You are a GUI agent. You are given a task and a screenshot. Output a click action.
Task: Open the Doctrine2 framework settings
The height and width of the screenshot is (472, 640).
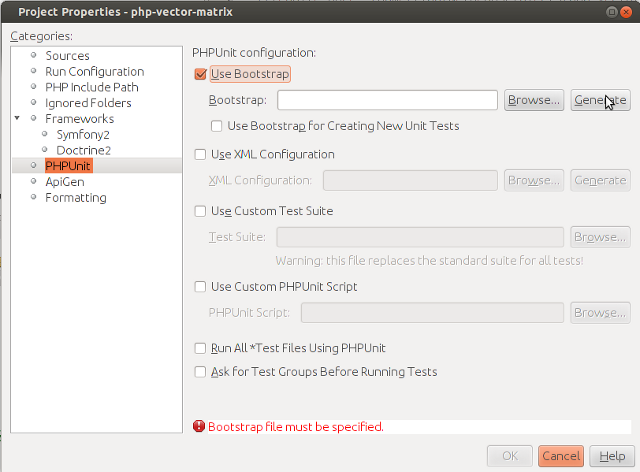84,150
